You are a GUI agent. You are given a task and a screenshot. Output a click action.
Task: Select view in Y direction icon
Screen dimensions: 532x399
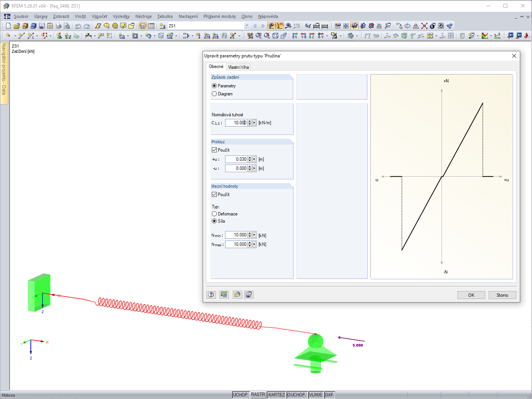(x=303, y=36)
